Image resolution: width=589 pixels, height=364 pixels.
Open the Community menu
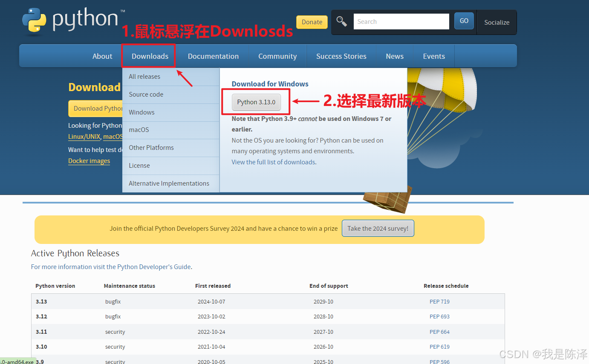coord(277,56)
